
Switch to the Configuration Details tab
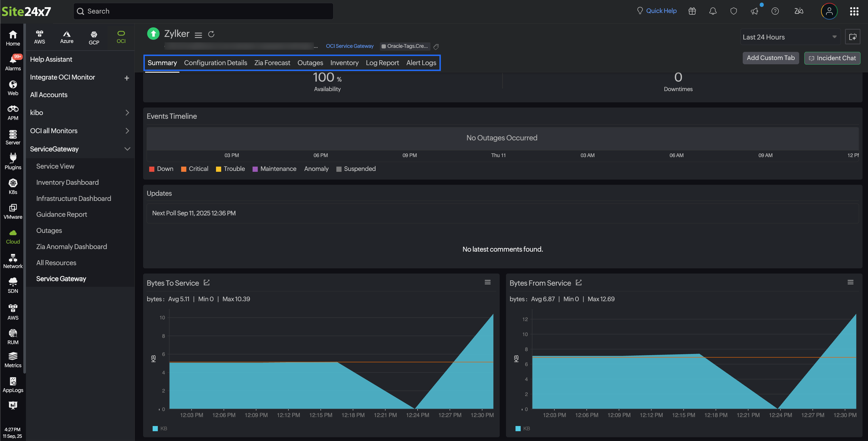click(215, 63)
